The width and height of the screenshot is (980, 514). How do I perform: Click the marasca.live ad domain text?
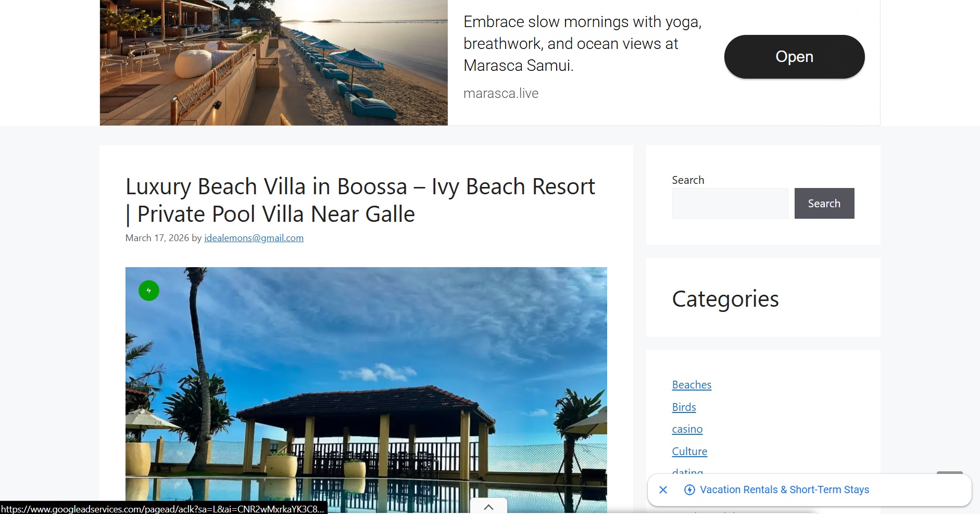tap(501, 93)
